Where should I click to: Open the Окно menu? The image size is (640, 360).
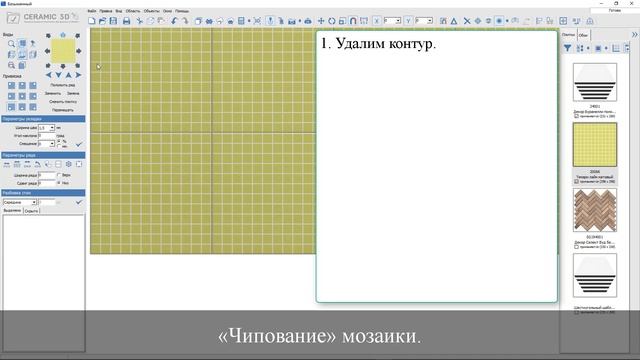point(167,11)
